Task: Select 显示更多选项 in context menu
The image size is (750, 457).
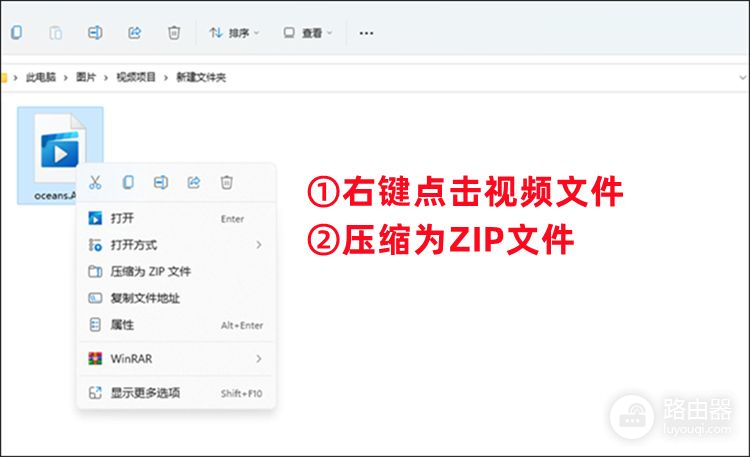Action: (x=145, y=393)
